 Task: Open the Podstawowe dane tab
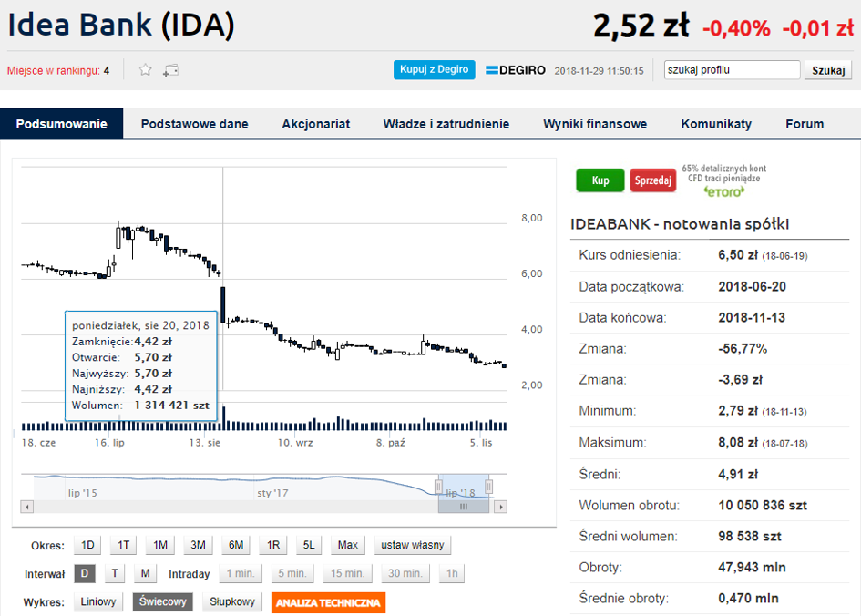click(194, 124)
